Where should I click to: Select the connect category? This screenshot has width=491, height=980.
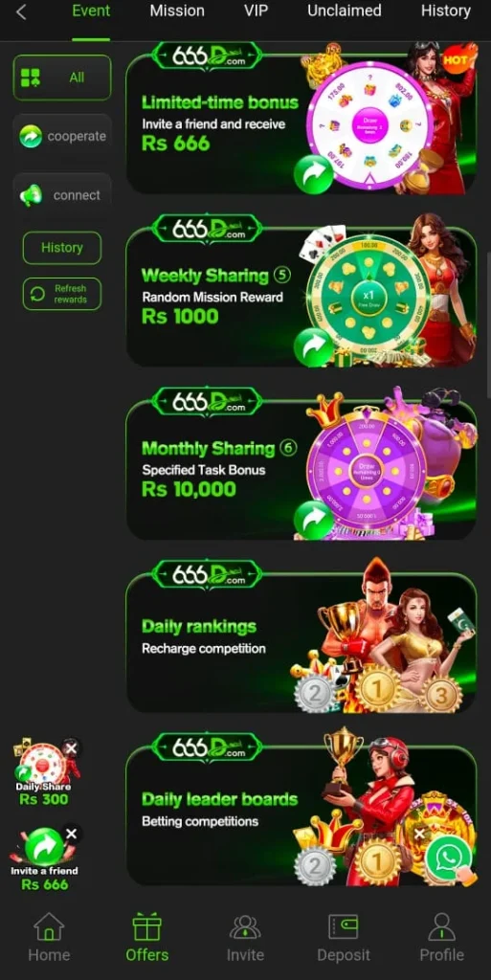62,195
